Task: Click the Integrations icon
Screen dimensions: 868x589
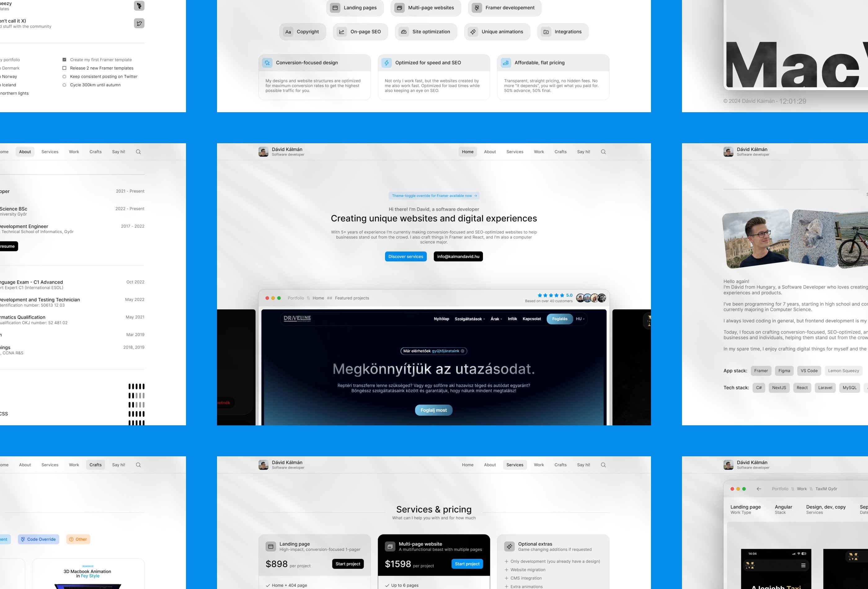Action: 546,32
